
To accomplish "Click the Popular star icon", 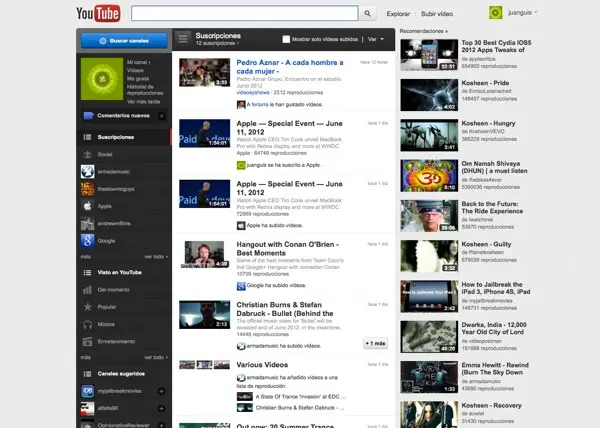I will click(x=88, y=307).
